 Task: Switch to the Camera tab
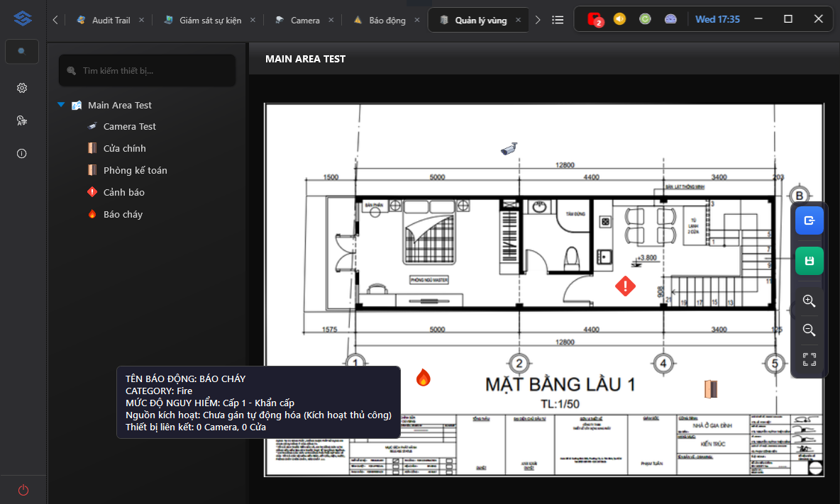pyautogui.click(x=305, y=21)
